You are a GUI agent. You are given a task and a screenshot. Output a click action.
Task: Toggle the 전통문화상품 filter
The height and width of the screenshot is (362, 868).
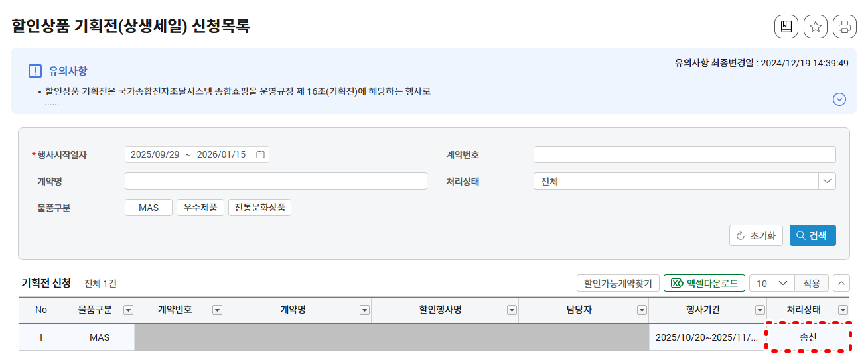tap(260, 208)
